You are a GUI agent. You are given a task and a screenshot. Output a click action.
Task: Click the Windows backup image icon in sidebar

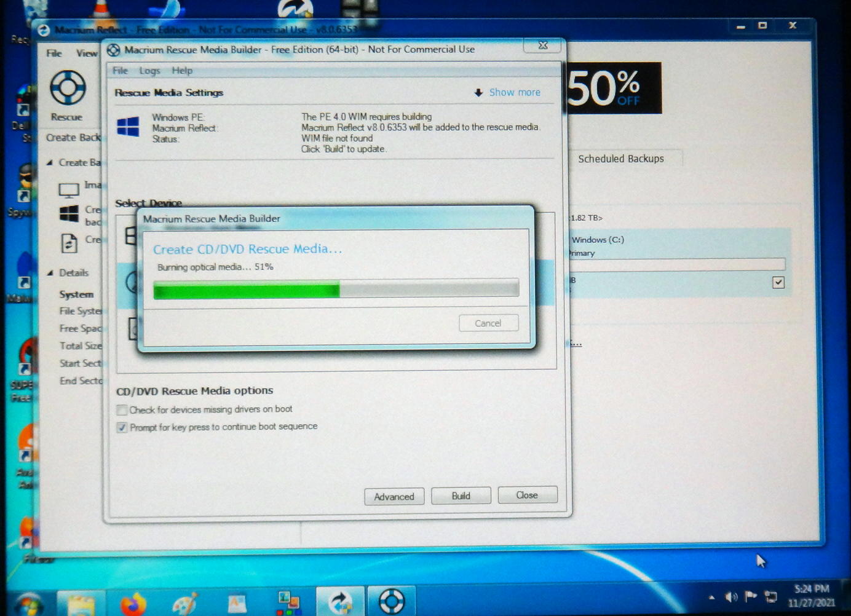(69, 214)
